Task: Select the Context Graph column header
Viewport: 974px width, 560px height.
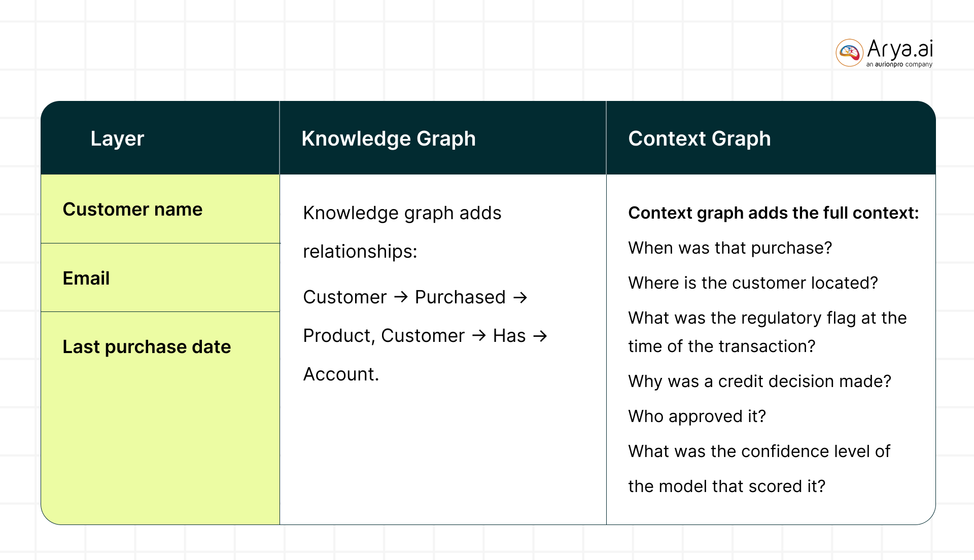Action: [700, 138]
